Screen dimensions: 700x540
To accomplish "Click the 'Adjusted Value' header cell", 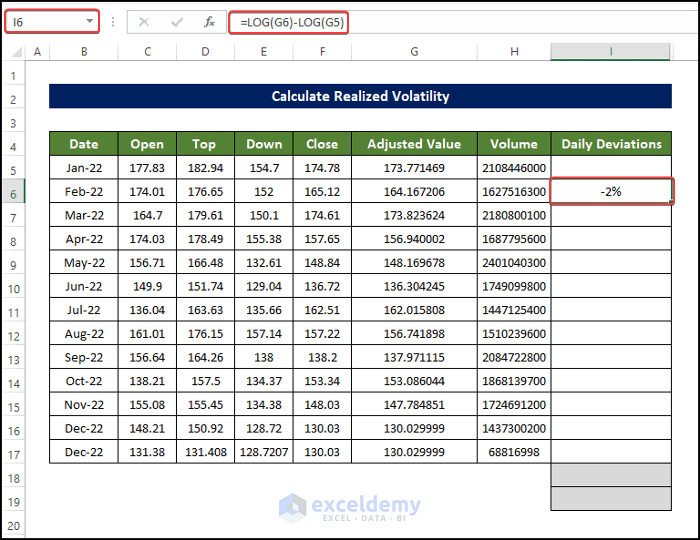I will [414, 144].
